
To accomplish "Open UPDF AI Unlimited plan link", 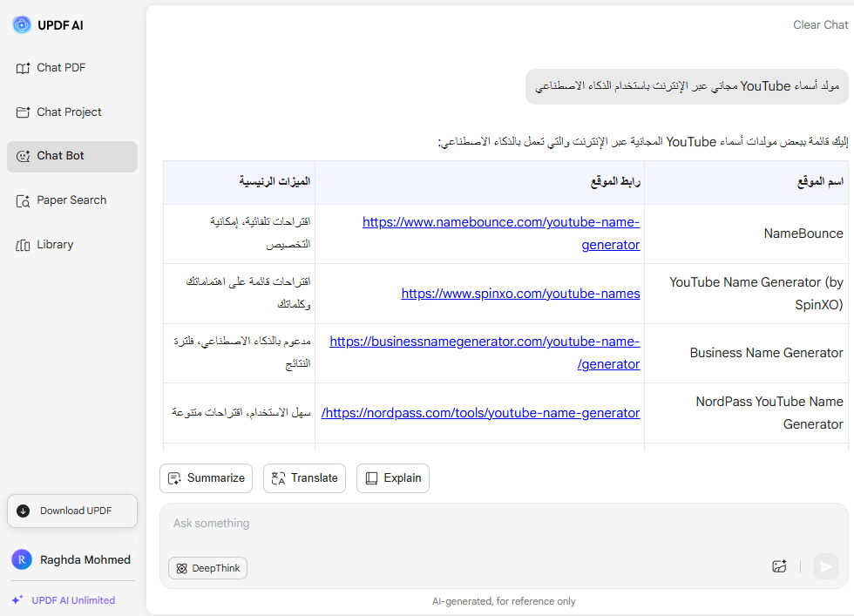I will pyautogui.click(x=64, y=600).
